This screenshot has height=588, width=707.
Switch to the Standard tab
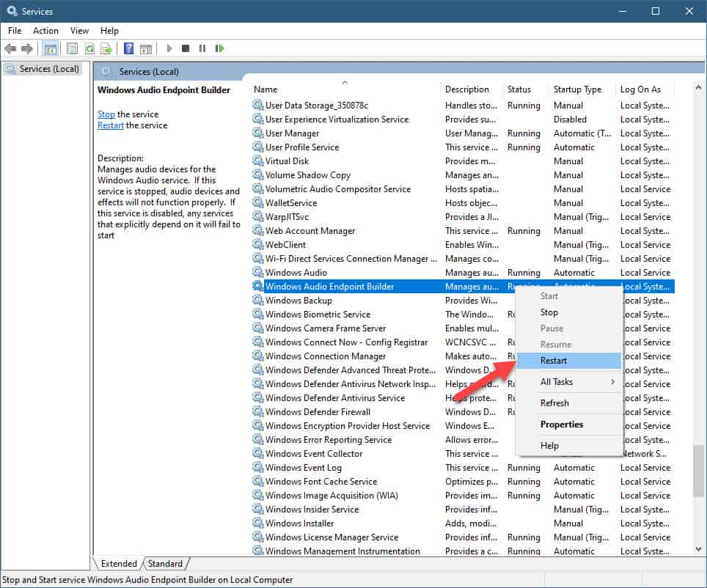(165, 564)
